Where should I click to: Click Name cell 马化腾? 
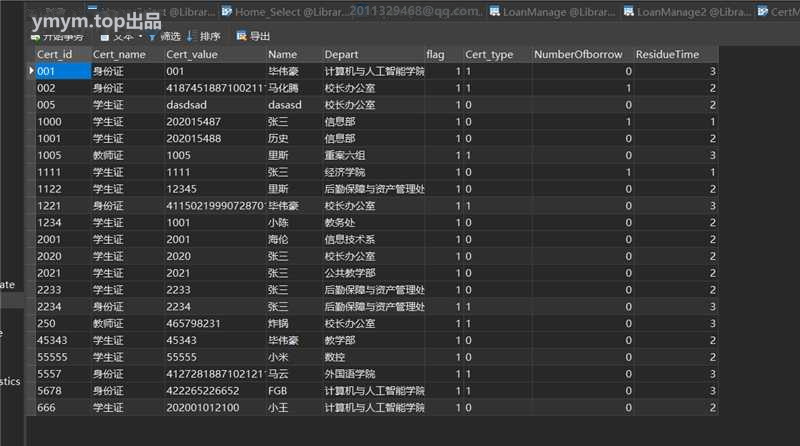click(x=294, y=88)
